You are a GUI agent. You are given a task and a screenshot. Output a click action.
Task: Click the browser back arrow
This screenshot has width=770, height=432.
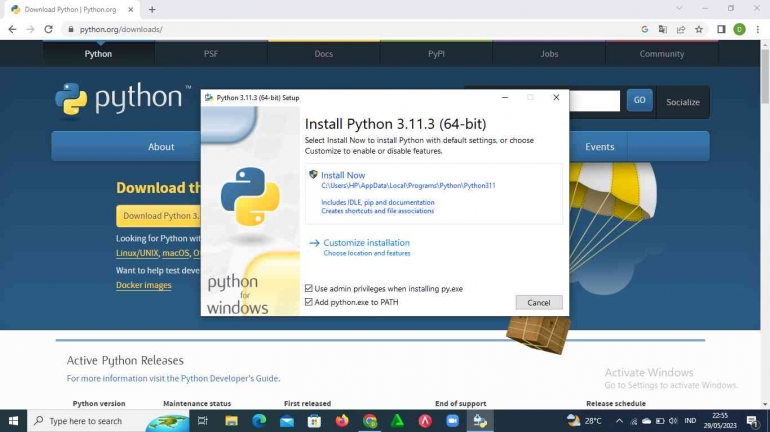pyautogui.click(x=12, y=29)
